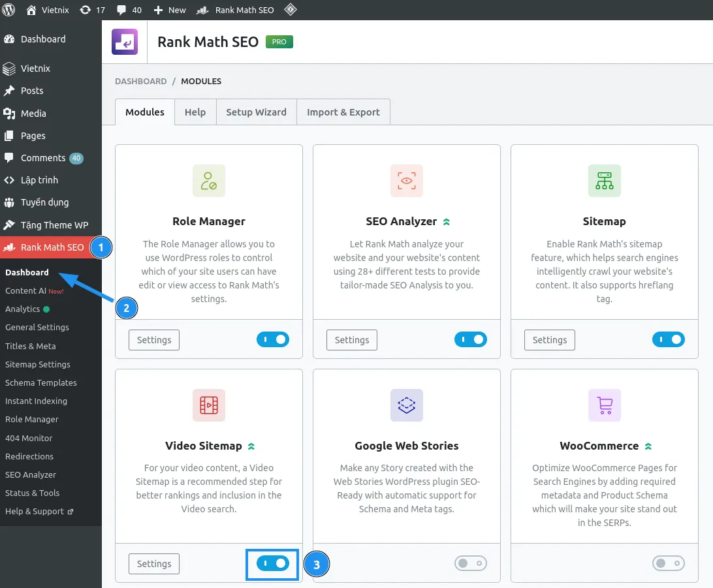Click the Lập trình code brackets icon
Screen dimensions: 713x588
click(9, 180)
